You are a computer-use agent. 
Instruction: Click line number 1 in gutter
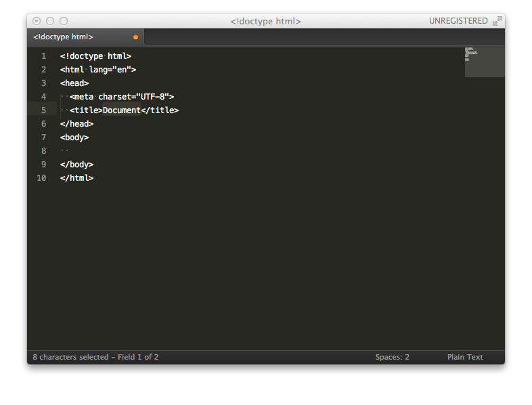tap(43, 56)
